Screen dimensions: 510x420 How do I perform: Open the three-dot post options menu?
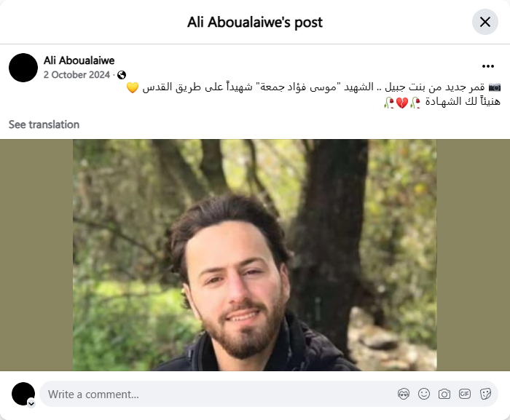pyautogui.click(x=488, y=66)
